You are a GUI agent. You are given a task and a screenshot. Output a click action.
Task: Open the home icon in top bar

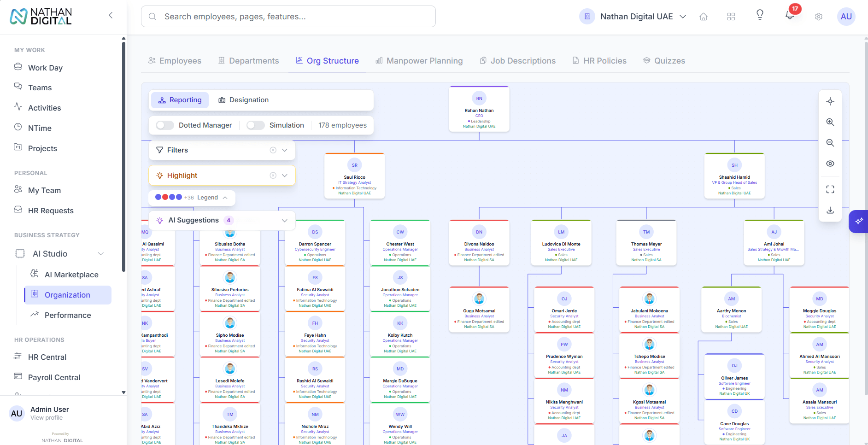[x=704, y=17]
